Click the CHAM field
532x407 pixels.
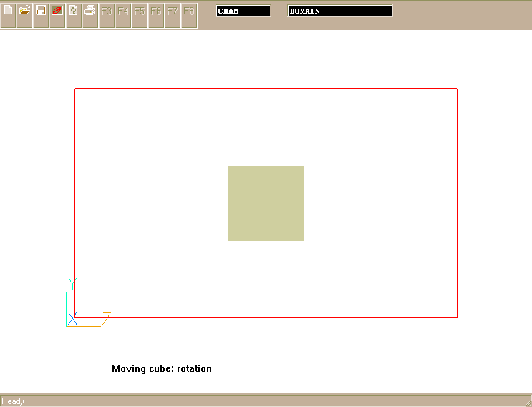pyautogui.click(x=243, y=11)
